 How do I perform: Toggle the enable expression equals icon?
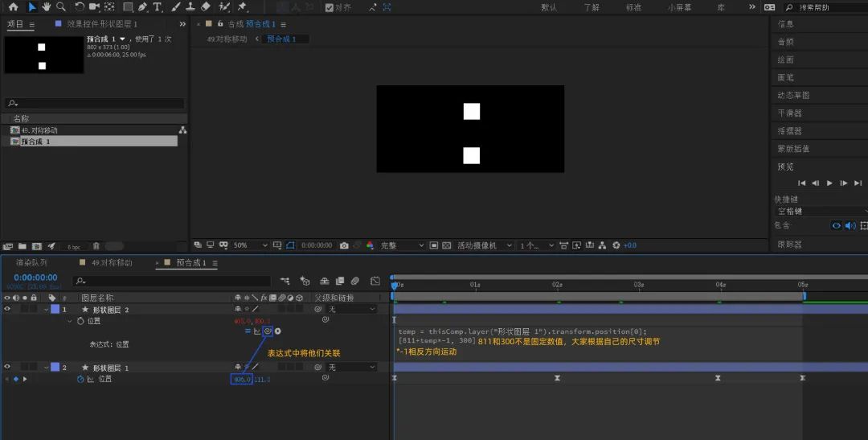pyautogui.click(x=248, y=331)
